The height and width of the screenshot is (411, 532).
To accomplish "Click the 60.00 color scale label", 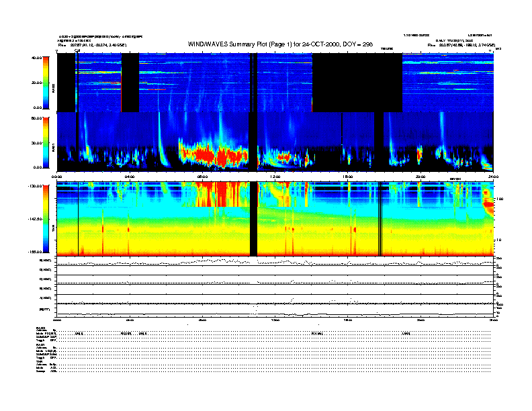I will tap(36, 118).
